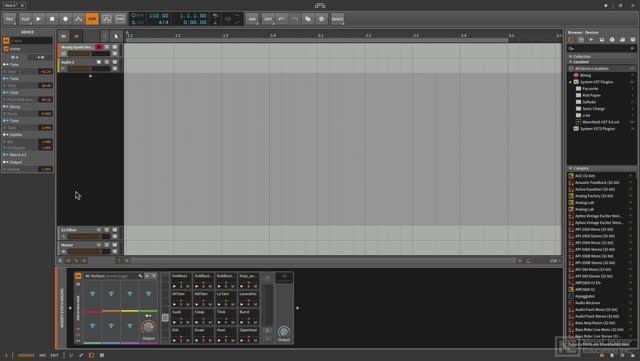
Task: Preview the Snare drum pad play icon
Action: pos(198,340)
